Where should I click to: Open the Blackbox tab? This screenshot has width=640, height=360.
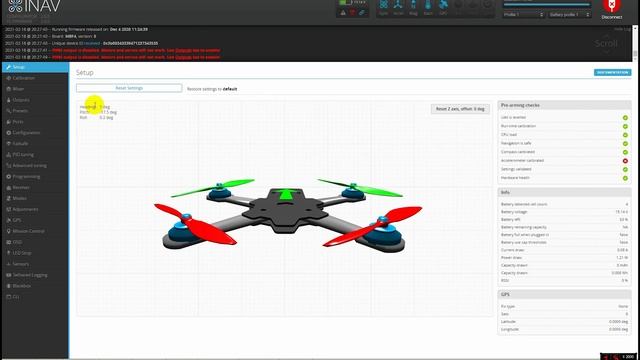(x=35, y=286)
